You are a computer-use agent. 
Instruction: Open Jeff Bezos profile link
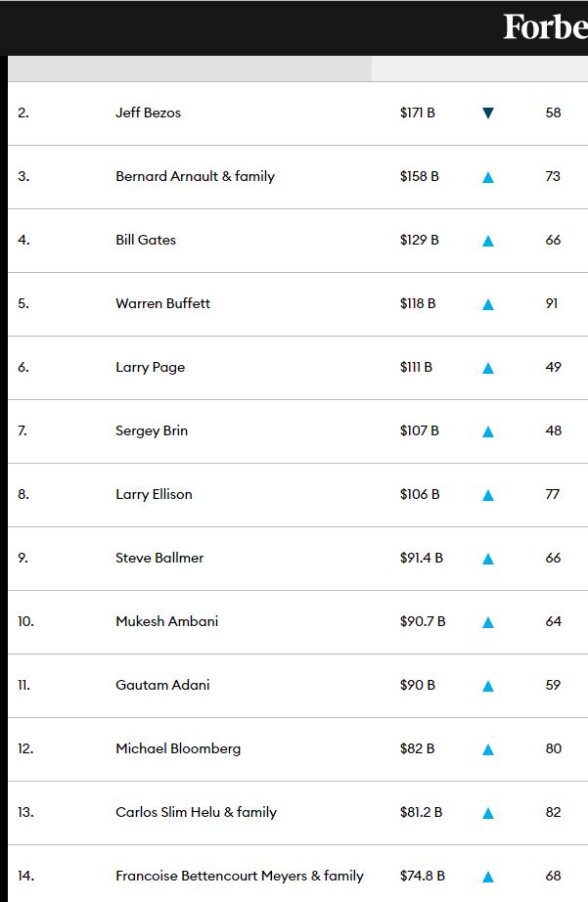pyautogui.click(x=148, y=113)
